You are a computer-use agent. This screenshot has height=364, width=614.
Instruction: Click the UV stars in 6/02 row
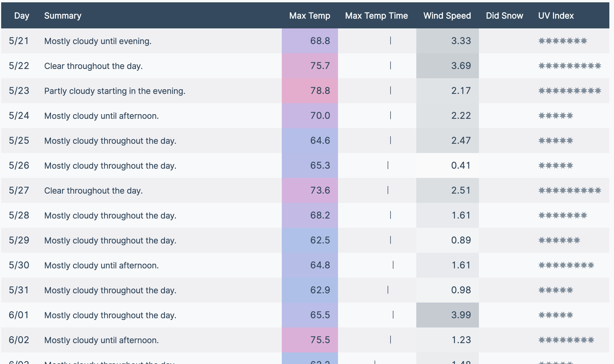click(566, 340)
